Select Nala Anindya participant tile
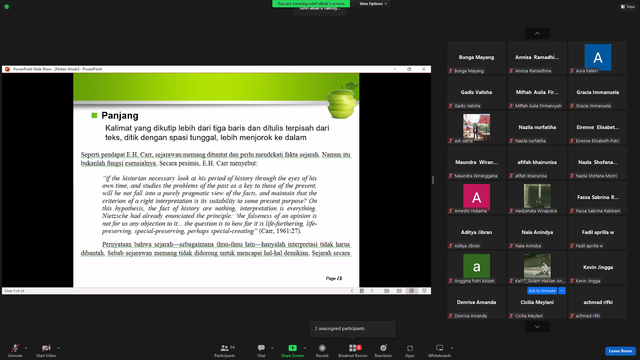The height and width of the screenshot is (360, 640). tap(537, 232)
